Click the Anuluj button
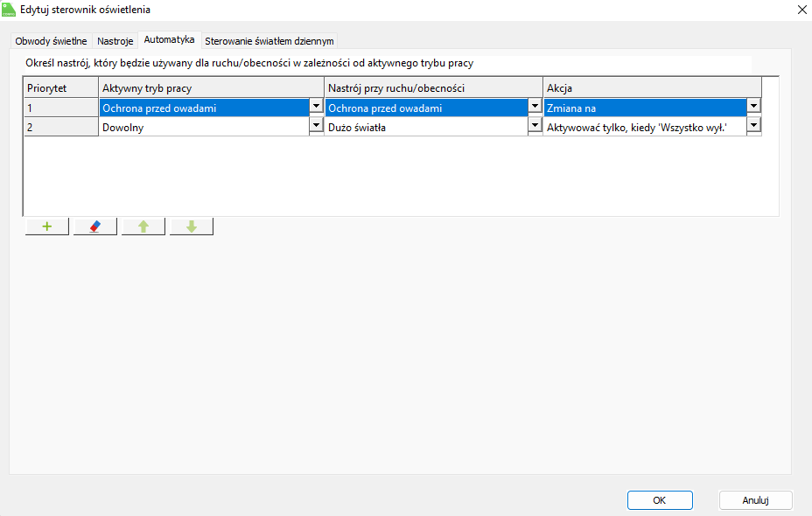 click(x=755, y=500)
